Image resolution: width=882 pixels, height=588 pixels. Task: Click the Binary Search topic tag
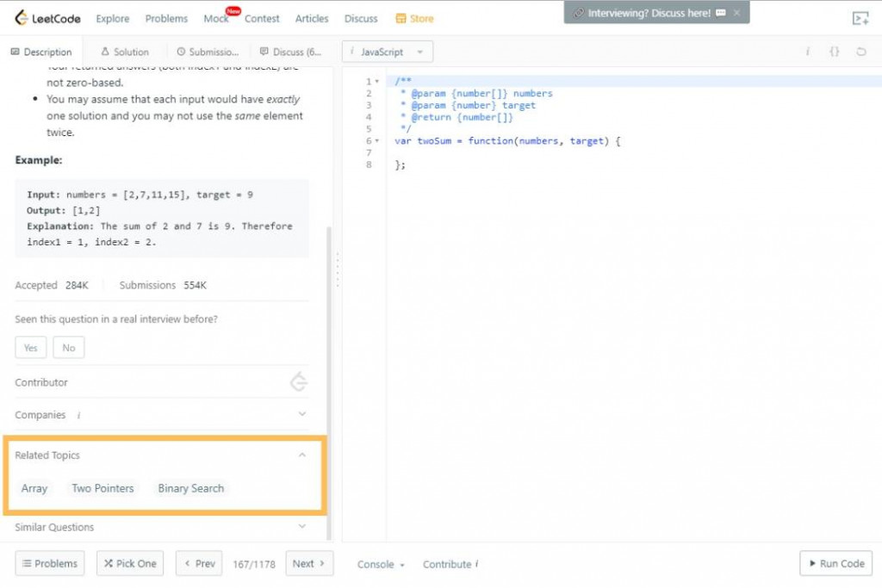(x=191, y=488)
